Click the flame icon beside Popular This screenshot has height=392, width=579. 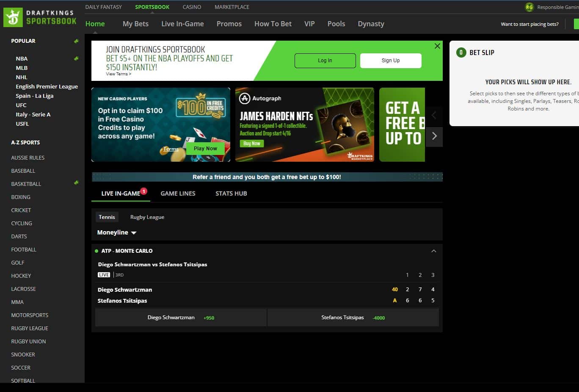tap(76, 41)
